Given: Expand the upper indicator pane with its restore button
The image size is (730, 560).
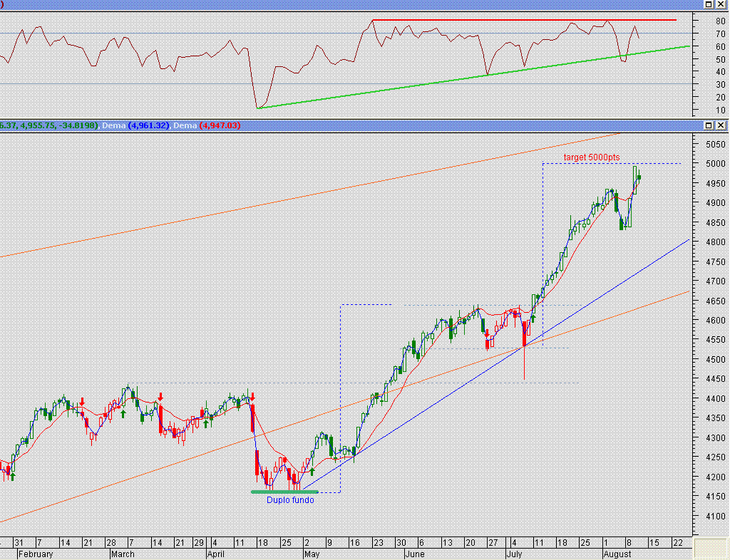Looking at the screenshot, I should 708,5.
